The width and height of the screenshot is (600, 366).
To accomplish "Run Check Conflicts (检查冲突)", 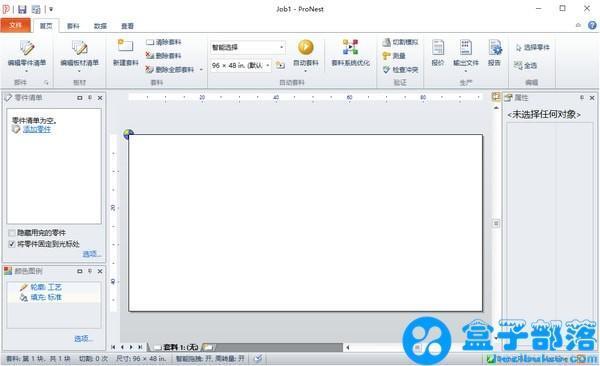I will click(401, 70).
